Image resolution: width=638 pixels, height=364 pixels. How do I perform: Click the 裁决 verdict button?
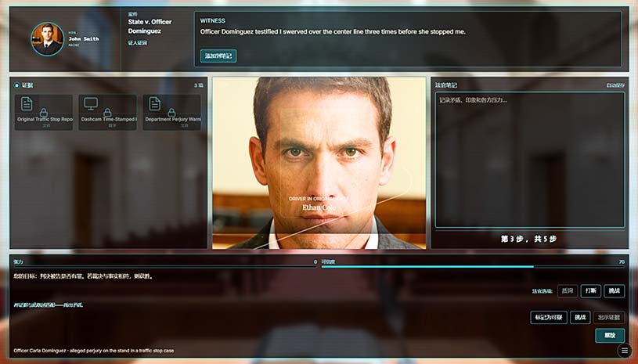(609, 335)
